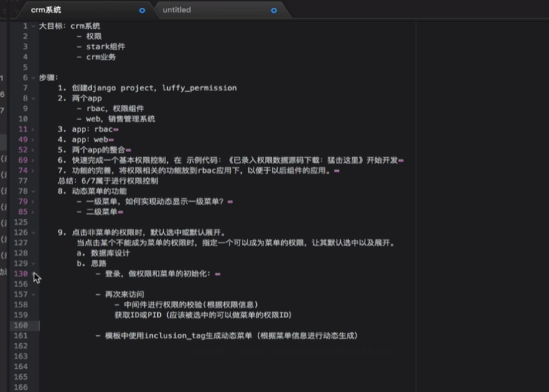Switch to the crm系统 tab
The height and width of the screenshot is (392, 549).
pyautogui.click(x=86, y=10)
